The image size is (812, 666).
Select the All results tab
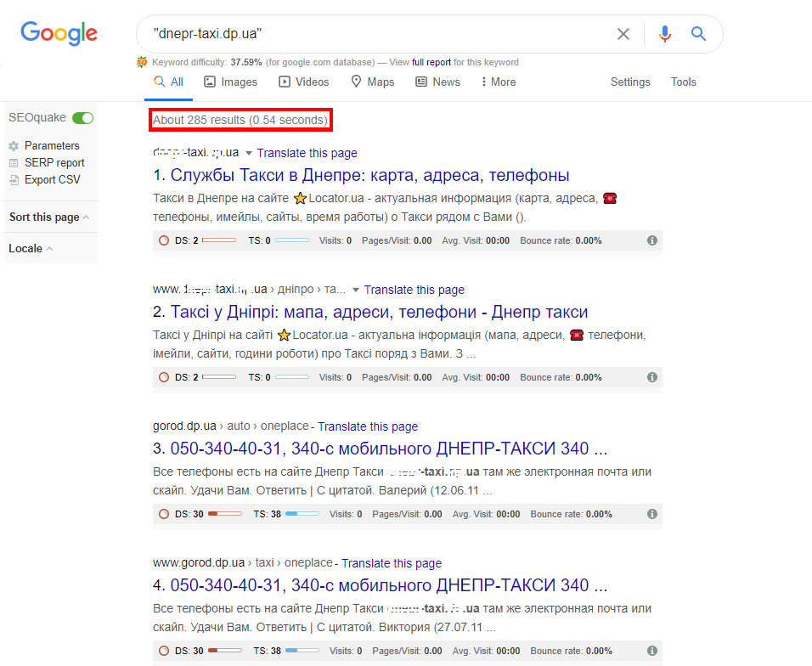coord(169,82)
